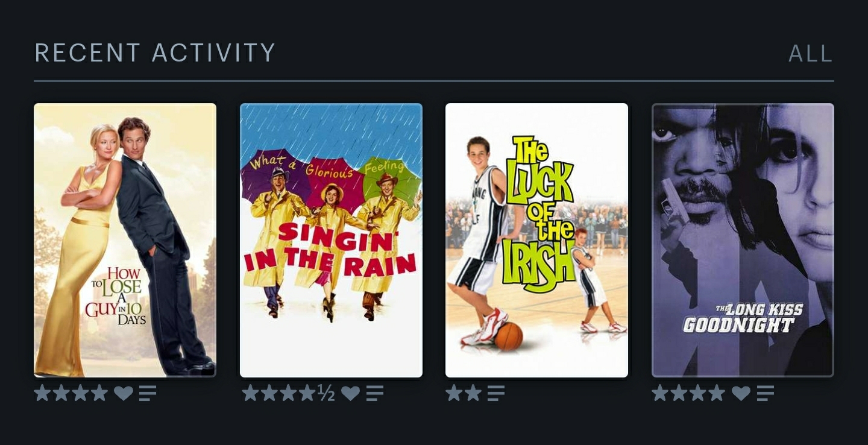Click four-star rating under Long Kiss Goodnight

click(688, 393)
